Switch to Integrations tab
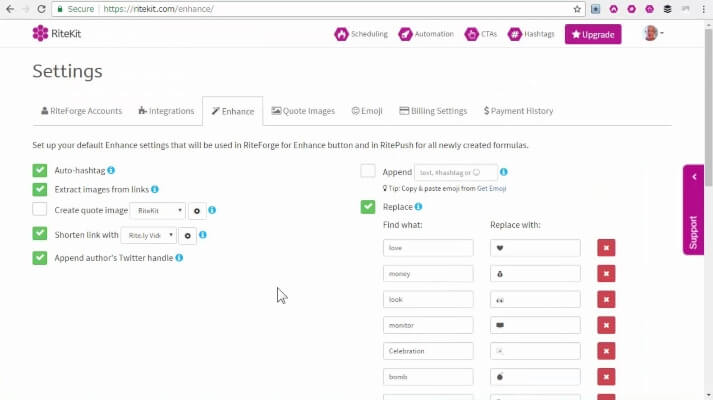The image size is (713, 400). pyautogui.click(x=166, y=111)
